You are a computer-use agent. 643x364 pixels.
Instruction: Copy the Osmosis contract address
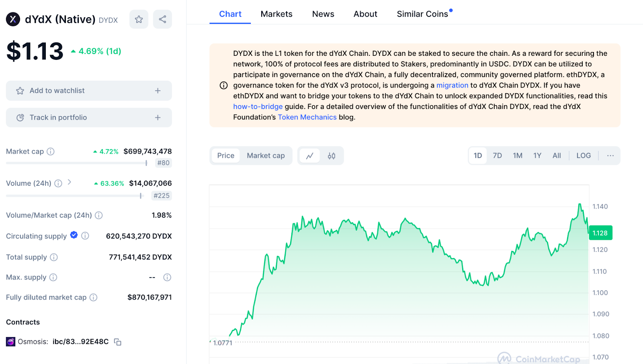[118, 342]
